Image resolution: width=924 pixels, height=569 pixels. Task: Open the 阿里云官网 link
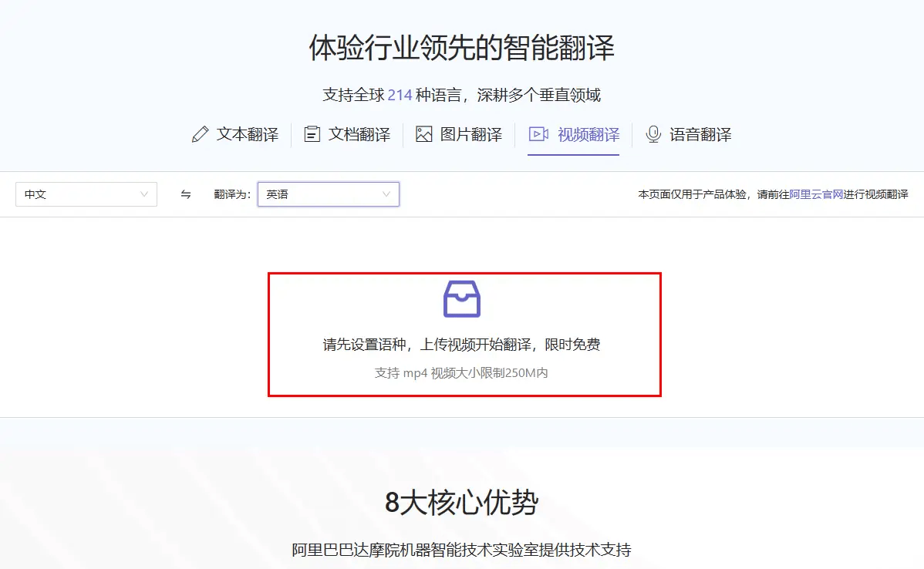coord(816,194)
